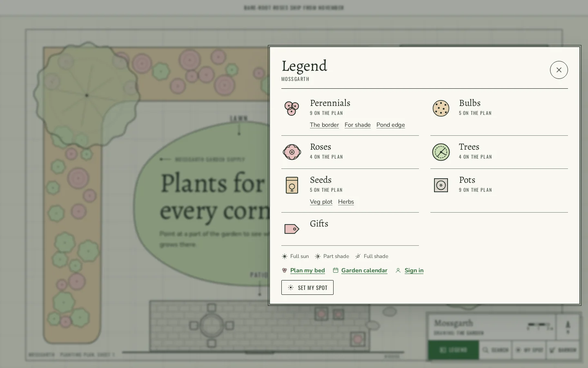588x368 pixels.
Task: Click the north compass arrow behind the dialog
Action: click(x=568, y=327)
